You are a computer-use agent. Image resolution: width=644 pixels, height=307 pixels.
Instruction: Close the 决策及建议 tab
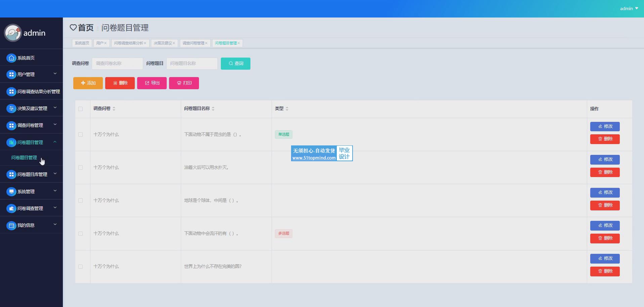[174, 43]
